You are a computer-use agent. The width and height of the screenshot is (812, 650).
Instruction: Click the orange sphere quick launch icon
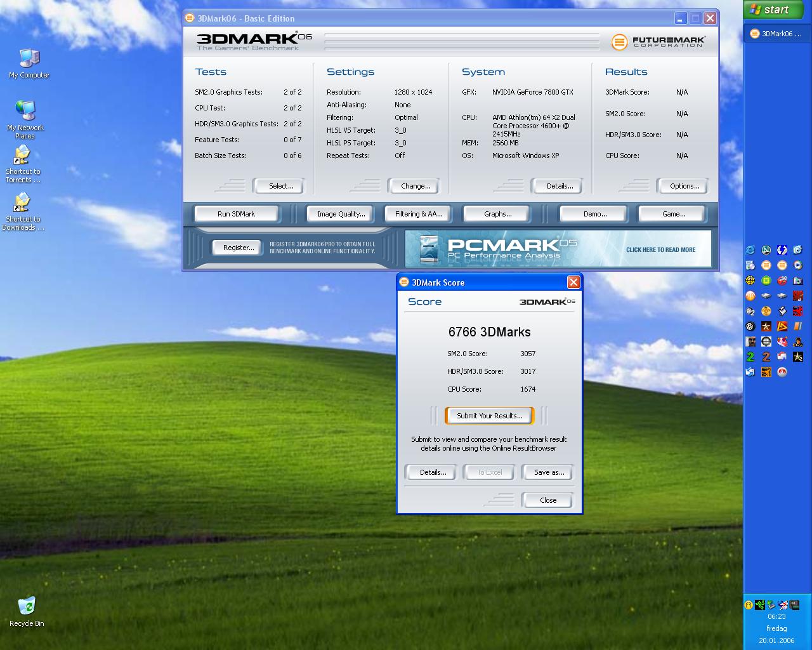tap(750, 296)
